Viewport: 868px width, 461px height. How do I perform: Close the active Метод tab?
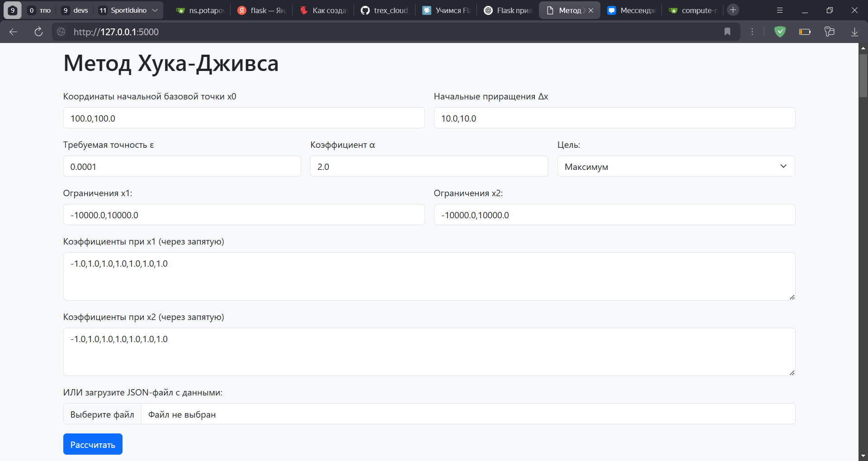click(591, 10)
